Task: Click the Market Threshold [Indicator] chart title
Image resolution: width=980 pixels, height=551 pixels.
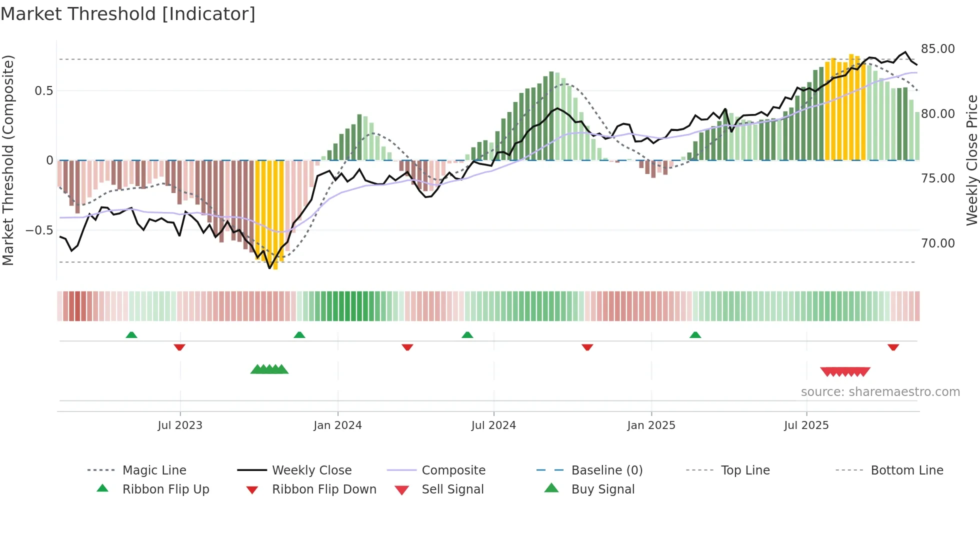Action: (x=128, y=14)
